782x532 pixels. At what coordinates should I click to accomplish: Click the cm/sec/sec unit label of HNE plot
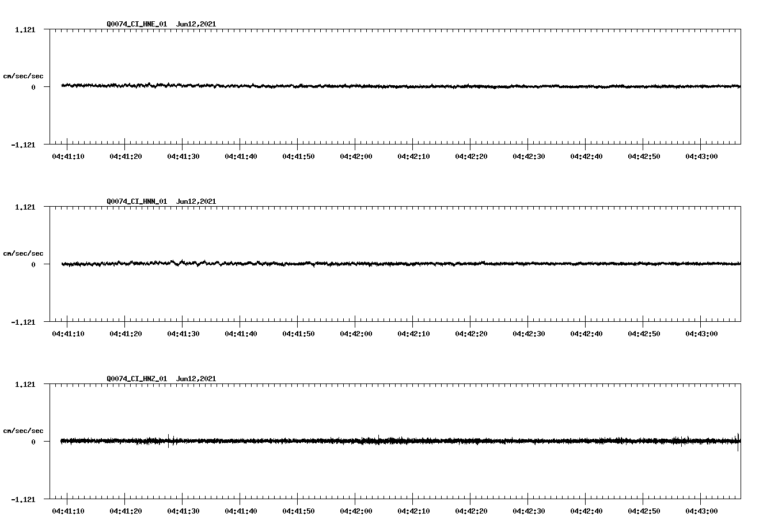23,76
